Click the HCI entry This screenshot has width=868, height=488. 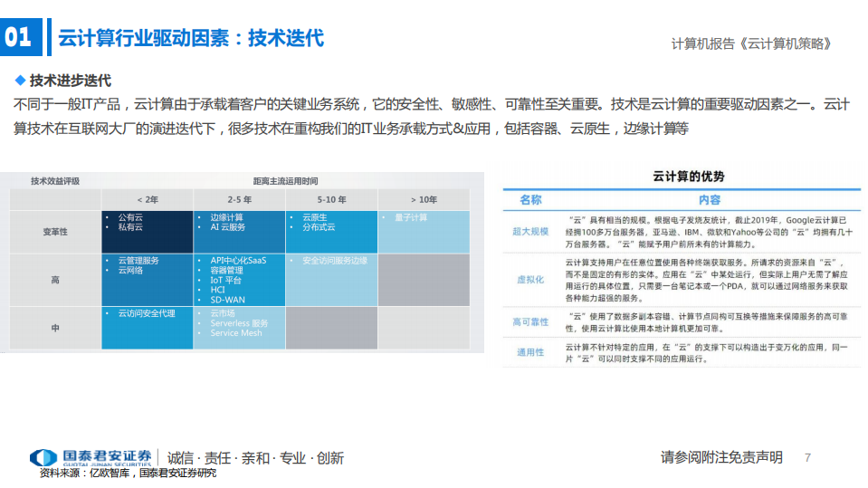(x=217, y=290)
